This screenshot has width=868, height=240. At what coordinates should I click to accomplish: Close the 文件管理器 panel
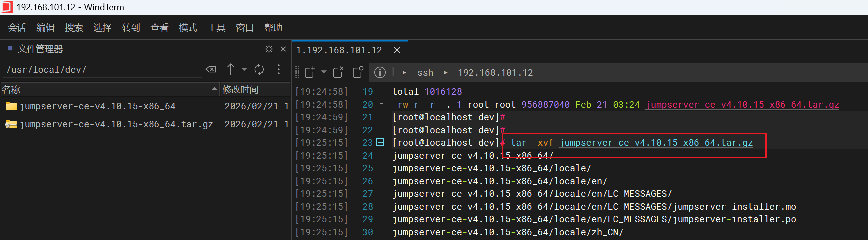point(283,49)
